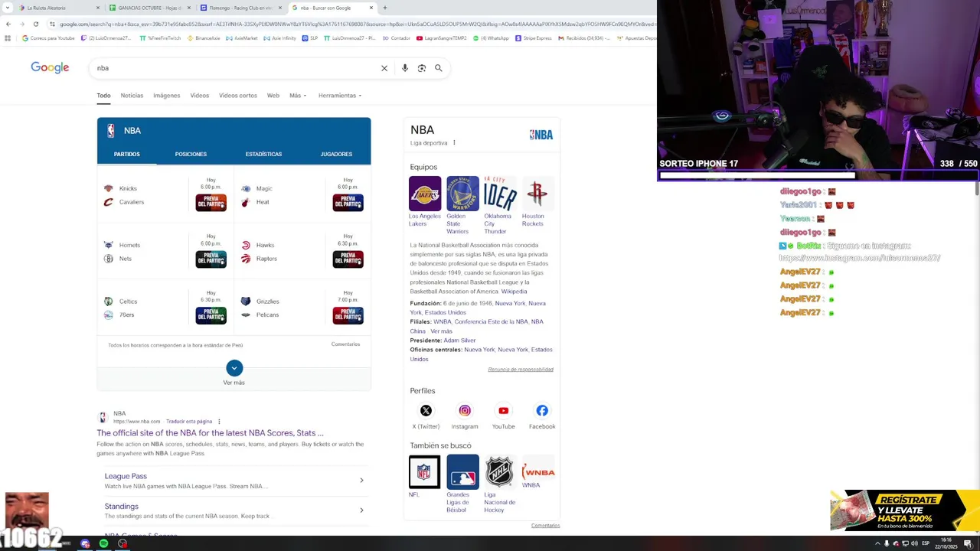Expand the Standings sitelink arrow
Image resolution: width=980 pixels, height=551 pixels.
pos(361,510)
